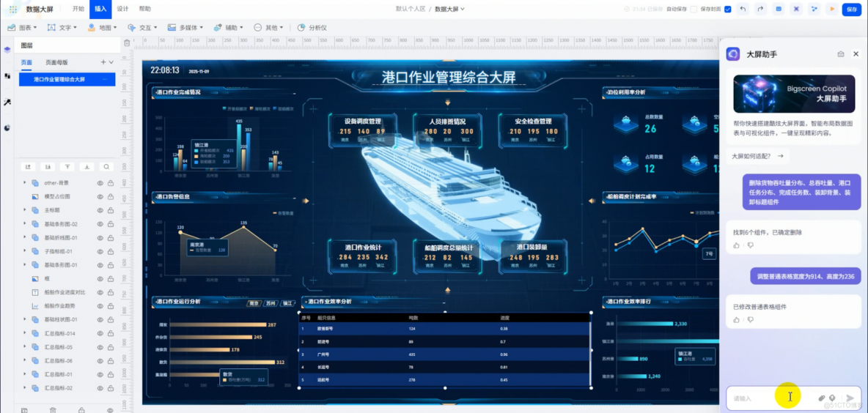Image resolution: width=868 pixels, height=413 pixels.
Task: Hide the 模型占位图 layer
Action: [100, 196]
